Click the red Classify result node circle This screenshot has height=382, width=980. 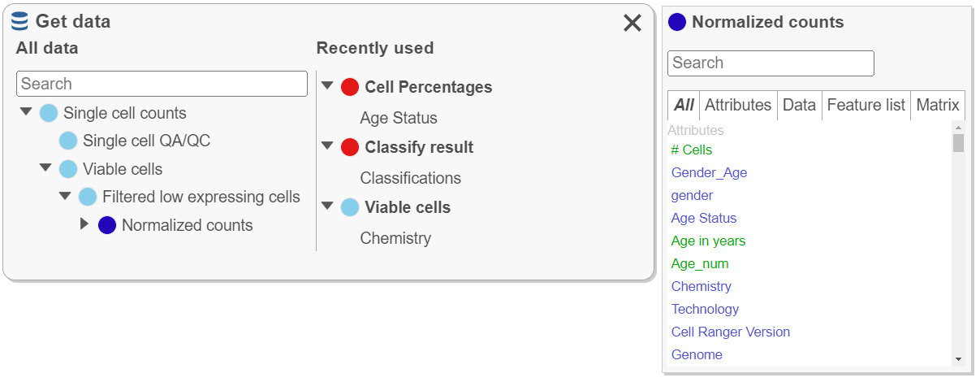coord(350,147)
